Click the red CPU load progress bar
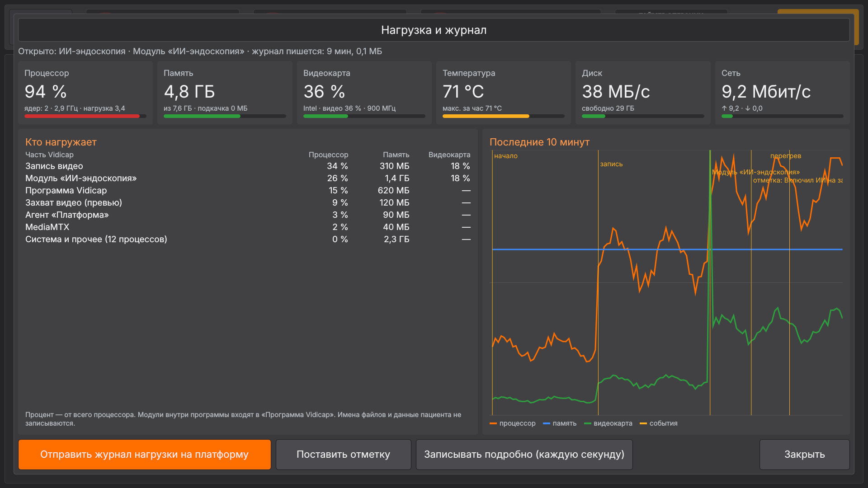The image size is (868, 488). coord(85,116)
